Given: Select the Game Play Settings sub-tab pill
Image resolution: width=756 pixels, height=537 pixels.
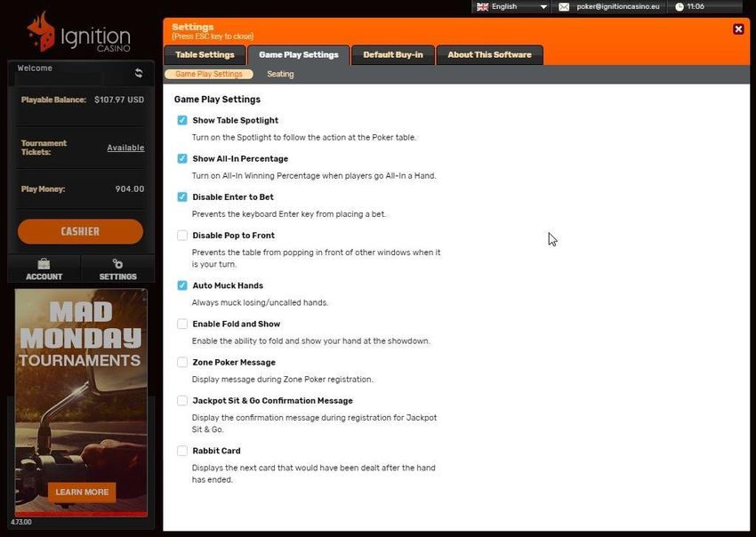Looking at the screenshot, I should click(x=209, y=74).
